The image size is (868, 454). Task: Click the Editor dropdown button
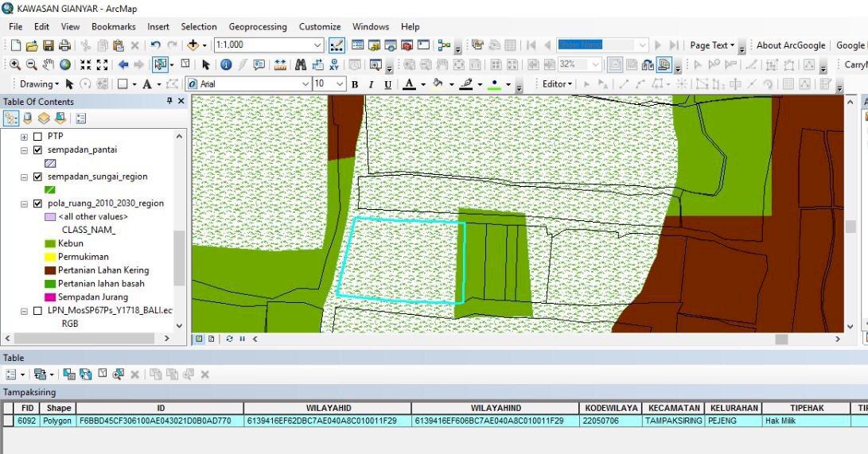[x=556, y=83]
